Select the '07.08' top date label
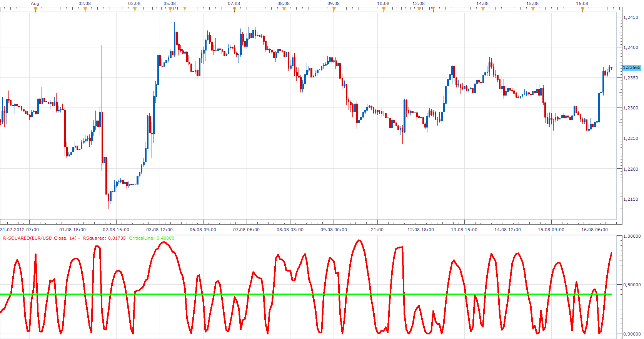Image resolution: width=644 pixels, height=339 pixels. point(234,3)
